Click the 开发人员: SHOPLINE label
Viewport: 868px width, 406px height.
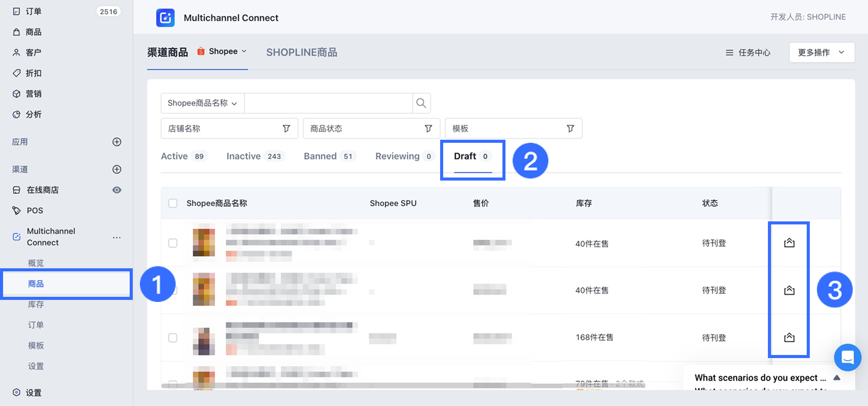pyautogui.click(x=808, y=17)
